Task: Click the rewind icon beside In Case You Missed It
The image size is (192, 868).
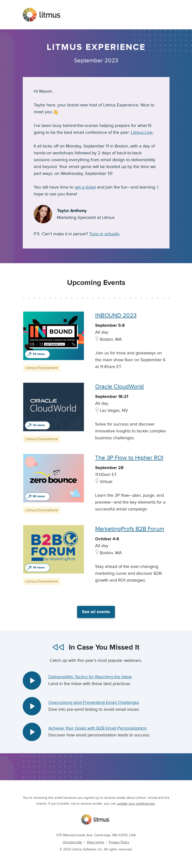Action: click(x=58, y=647)
